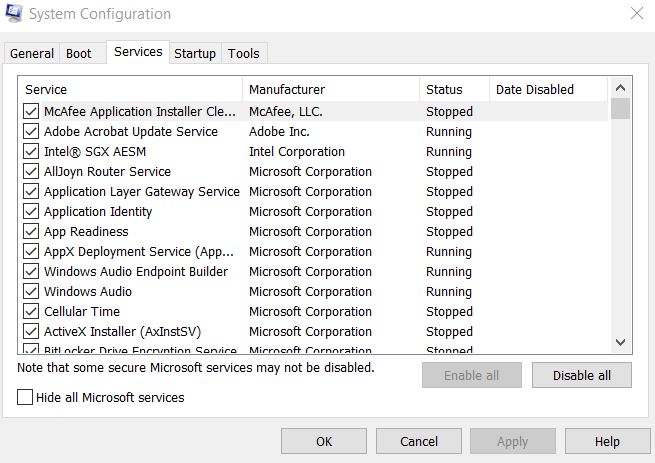655x463 pixels.
Task: Click the Disable all button
Action: coord(581,375)
